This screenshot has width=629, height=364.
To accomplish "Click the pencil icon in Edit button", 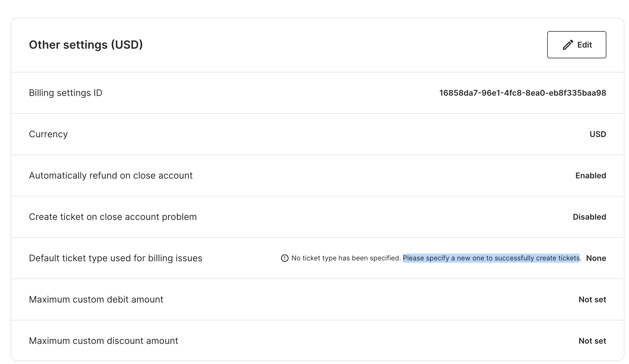I will pos(568,45).
